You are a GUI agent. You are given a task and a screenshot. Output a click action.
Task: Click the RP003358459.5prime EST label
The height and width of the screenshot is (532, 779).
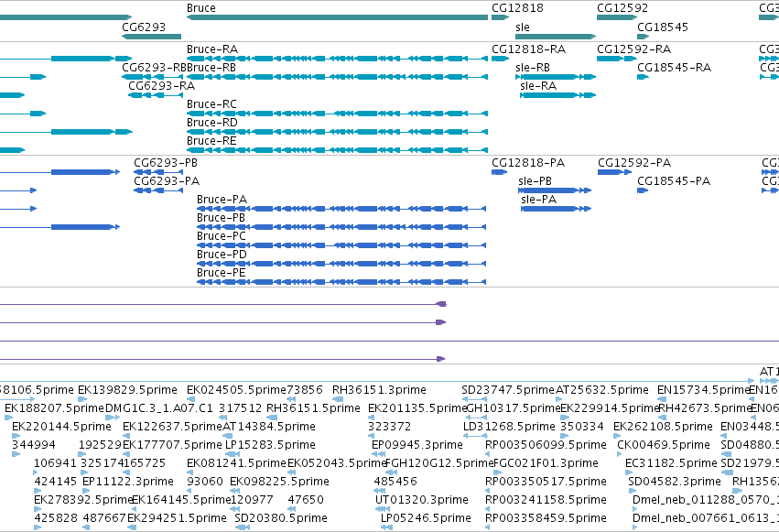tap(546, 518)
